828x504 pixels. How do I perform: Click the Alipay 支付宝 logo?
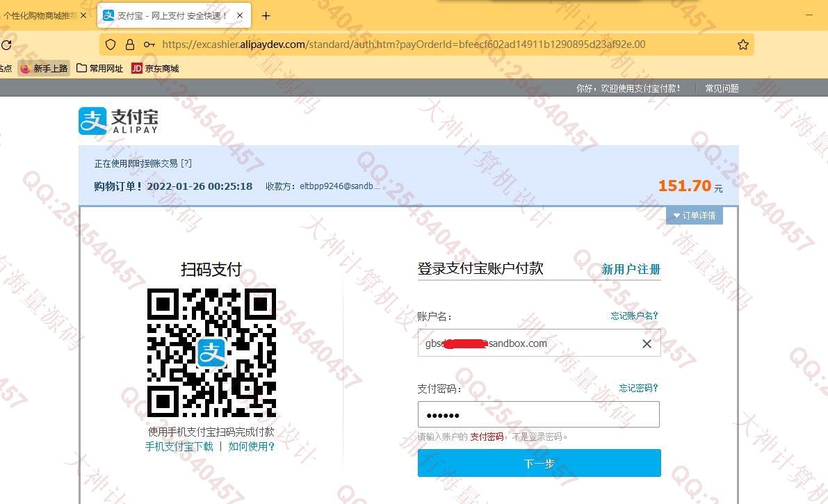[118, 121]
